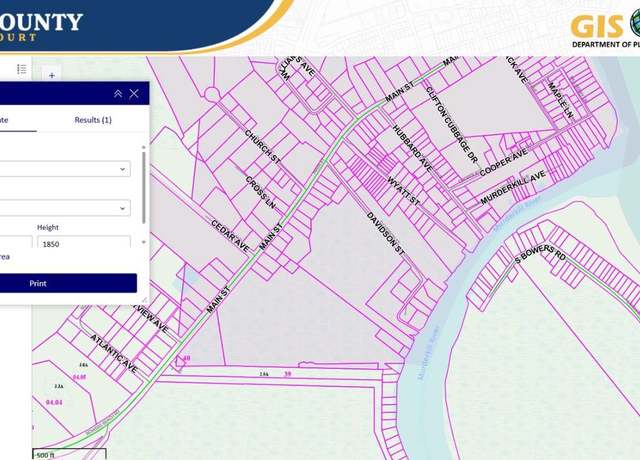Expand the second dropdown above Height
This screenshot has width=640, height=460.
point(65,208)
